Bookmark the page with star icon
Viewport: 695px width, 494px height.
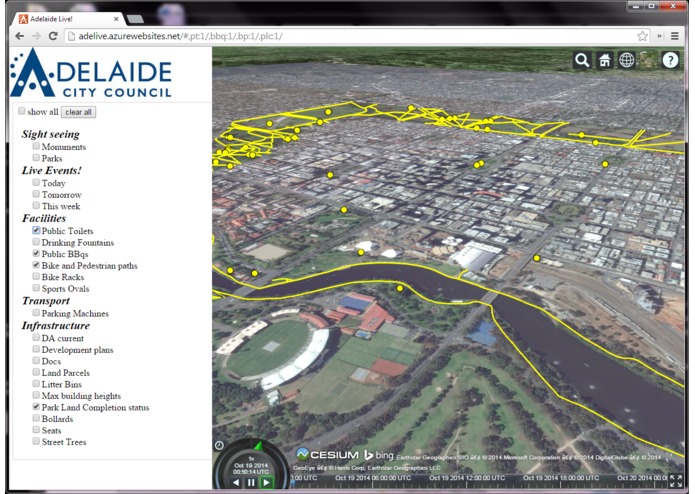(642, 36)
